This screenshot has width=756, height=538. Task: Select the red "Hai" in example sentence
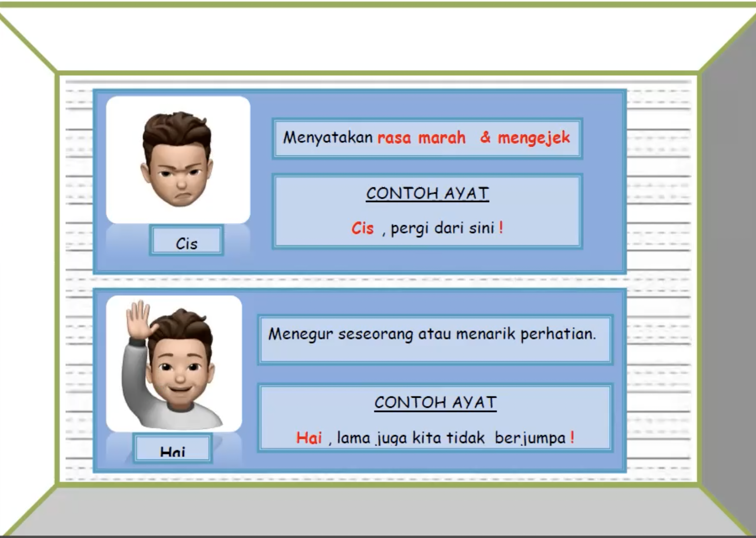tap(309, 438)
